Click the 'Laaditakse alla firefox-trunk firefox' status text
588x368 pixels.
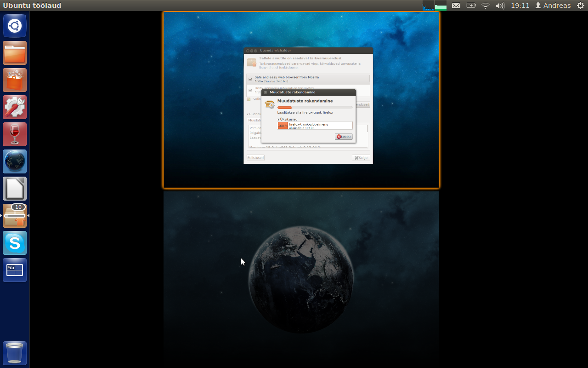[305, 112]
